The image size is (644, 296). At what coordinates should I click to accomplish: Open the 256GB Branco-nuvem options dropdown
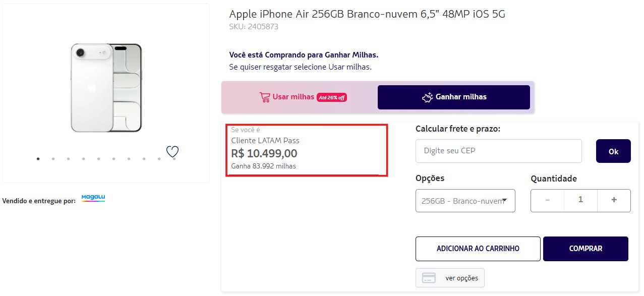(465, 201)
